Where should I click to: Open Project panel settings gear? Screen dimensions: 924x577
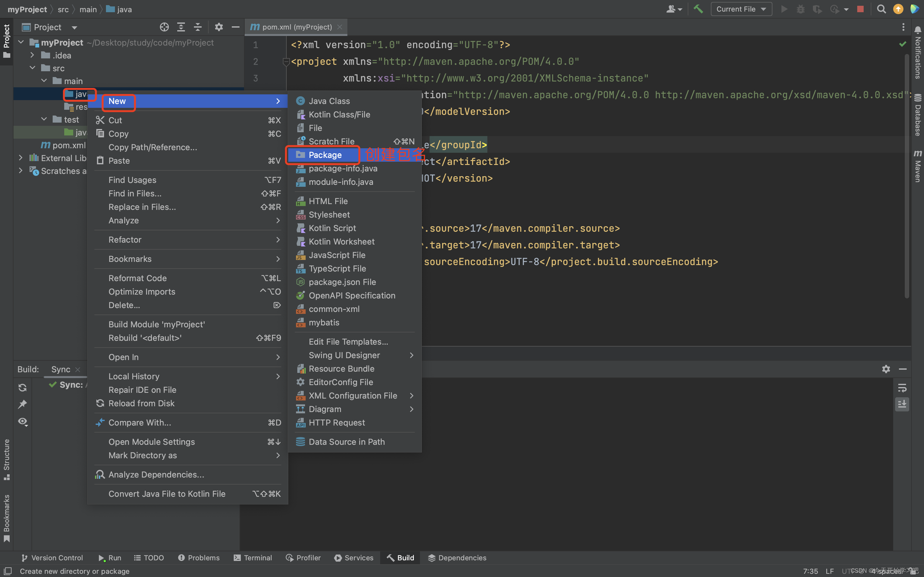[x=219, y=27]
